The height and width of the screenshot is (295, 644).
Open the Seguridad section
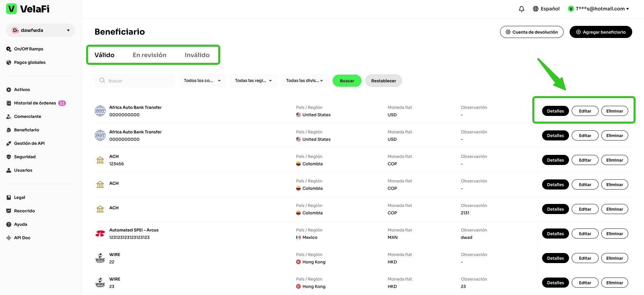point(25,157)
